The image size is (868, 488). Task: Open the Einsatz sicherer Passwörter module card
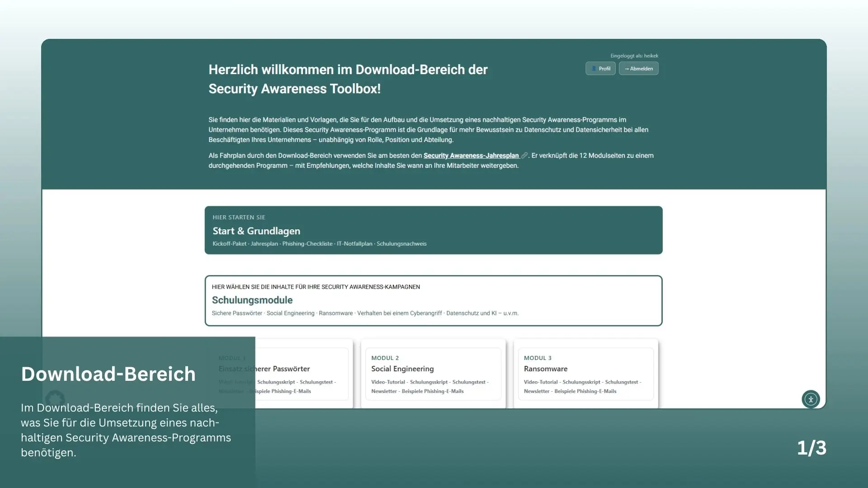point(281,374)
